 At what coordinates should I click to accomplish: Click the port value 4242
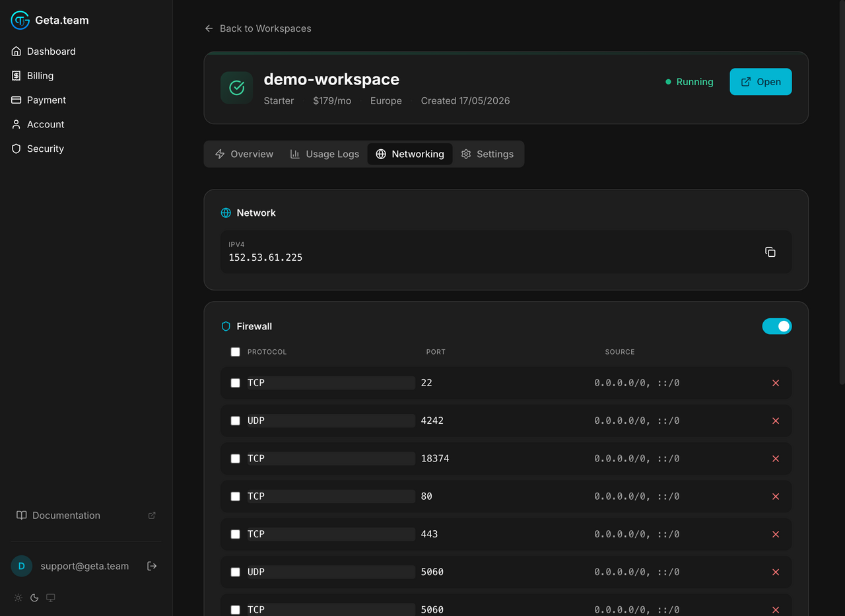coord(432,421)
